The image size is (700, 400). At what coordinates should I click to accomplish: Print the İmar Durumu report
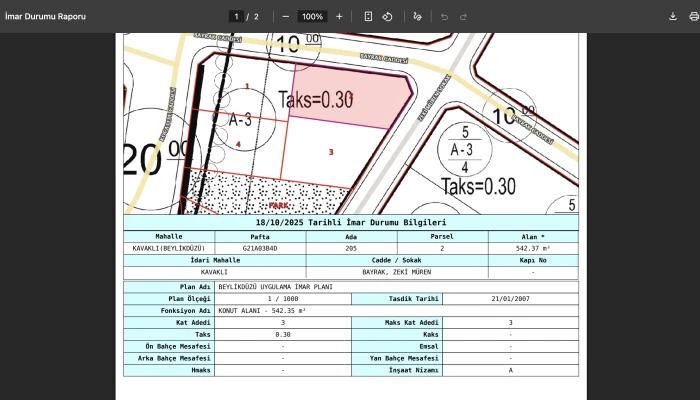pos(693,17)
